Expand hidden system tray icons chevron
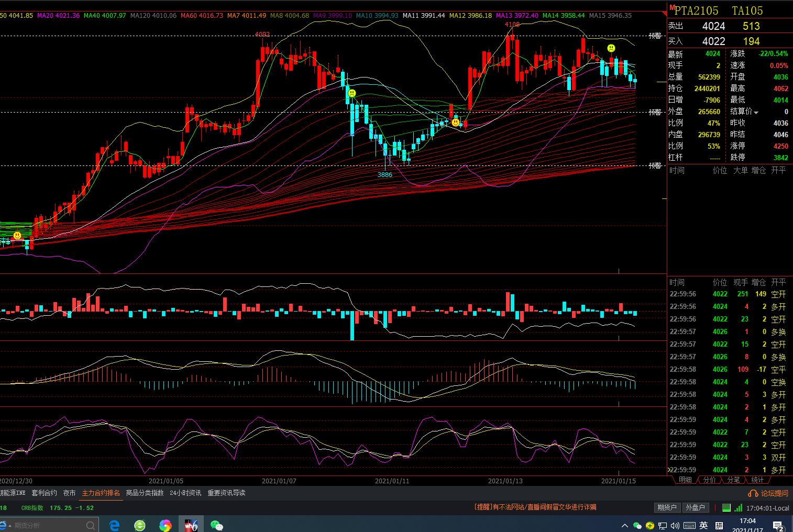Viewport: 793px width, 532px height. [624, 526]
